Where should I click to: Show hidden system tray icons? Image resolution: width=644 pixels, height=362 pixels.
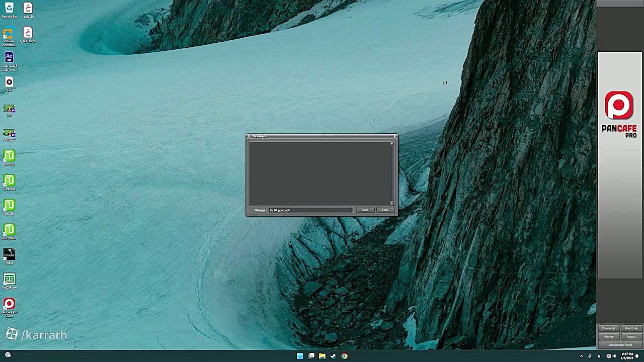click(x=582, y=356)
